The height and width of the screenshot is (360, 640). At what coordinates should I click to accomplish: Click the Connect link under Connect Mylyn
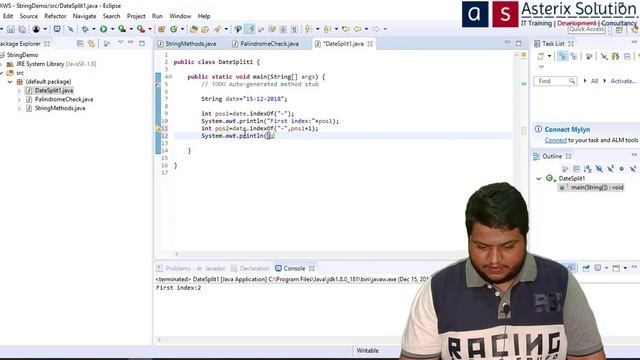coord(556,140)
